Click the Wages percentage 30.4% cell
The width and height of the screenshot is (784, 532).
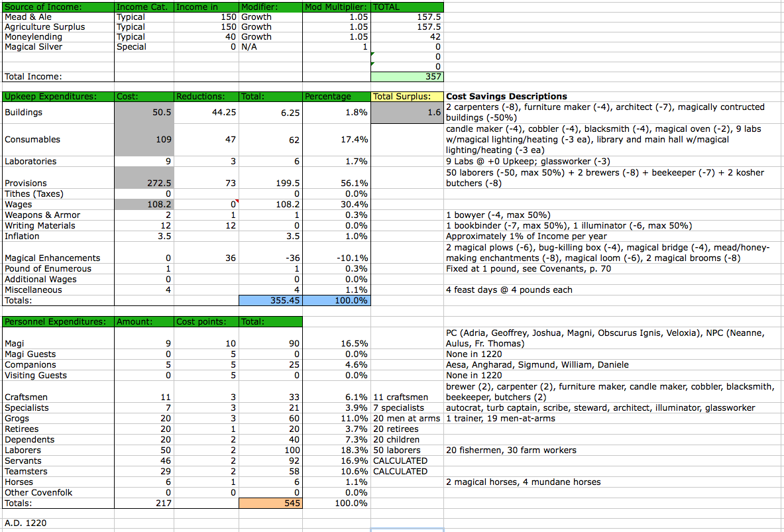337,205
